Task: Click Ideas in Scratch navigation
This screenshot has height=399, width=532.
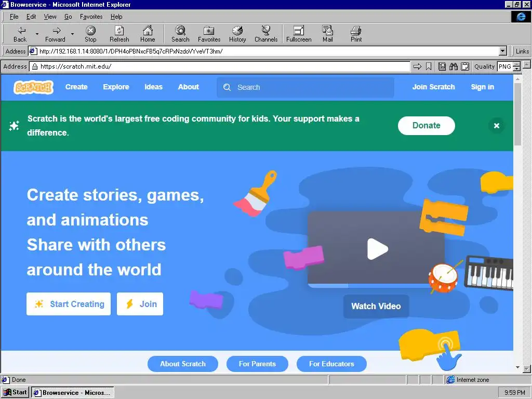Action: click(x=153, y=87)
